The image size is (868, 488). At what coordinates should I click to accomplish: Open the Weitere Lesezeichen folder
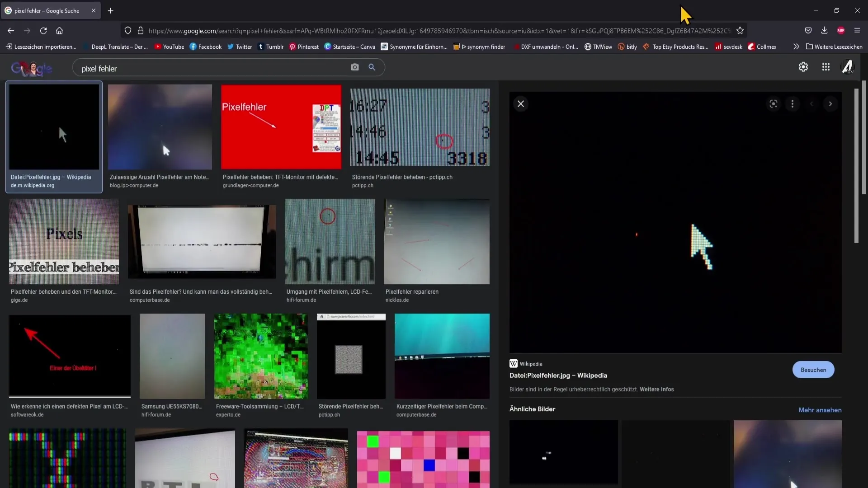point(834,47)
